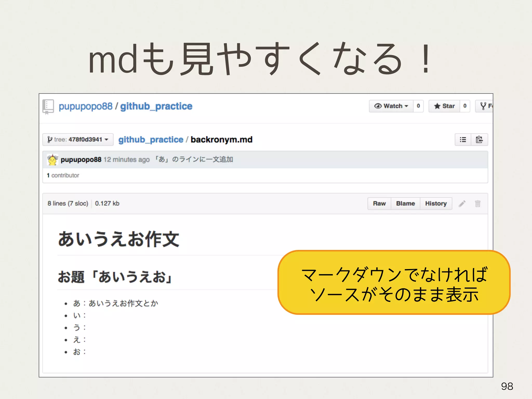Open the file History
Screen dimensions: 532x399
tap(436, 204)
